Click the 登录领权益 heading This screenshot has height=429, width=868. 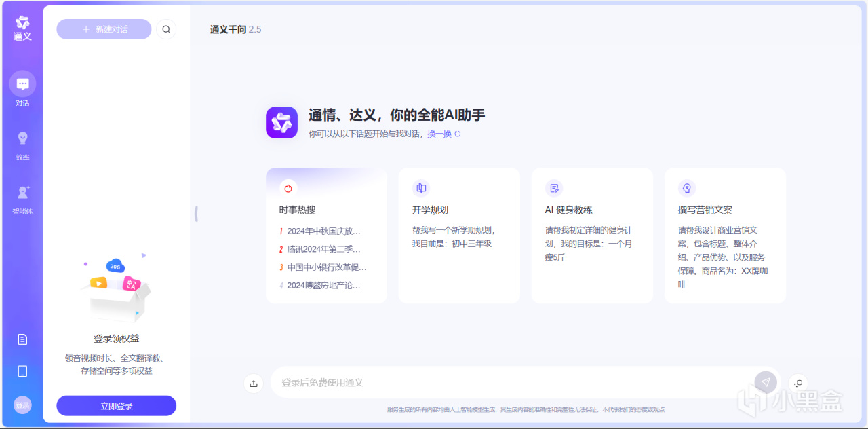(x=116, y=338)
